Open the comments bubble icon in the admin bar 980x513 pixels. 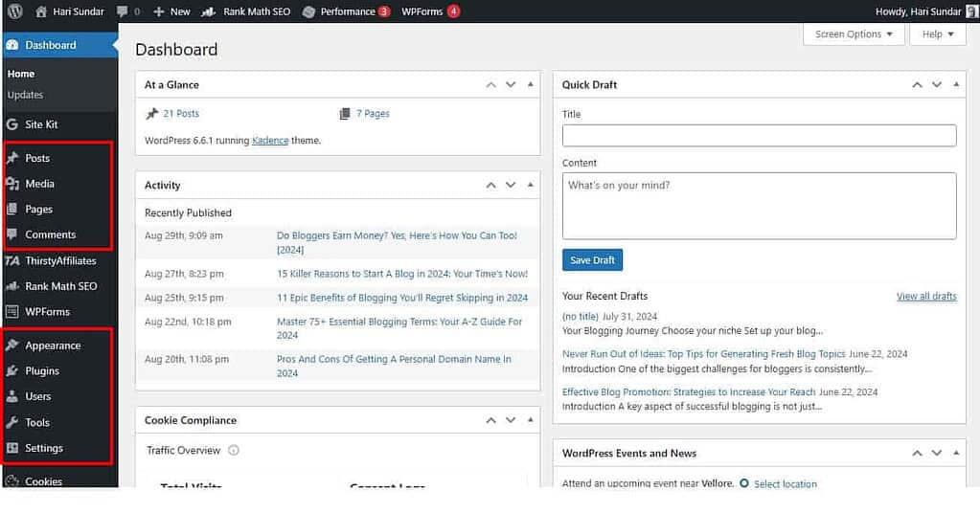coord(123,11)
